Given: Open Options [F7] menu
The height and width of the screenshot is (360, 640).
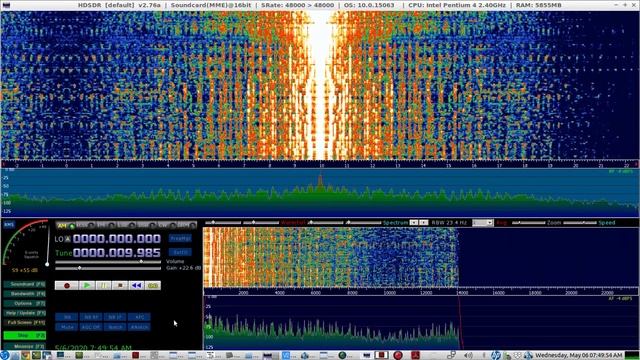Looking at the screenshot, I should [24, 304].
